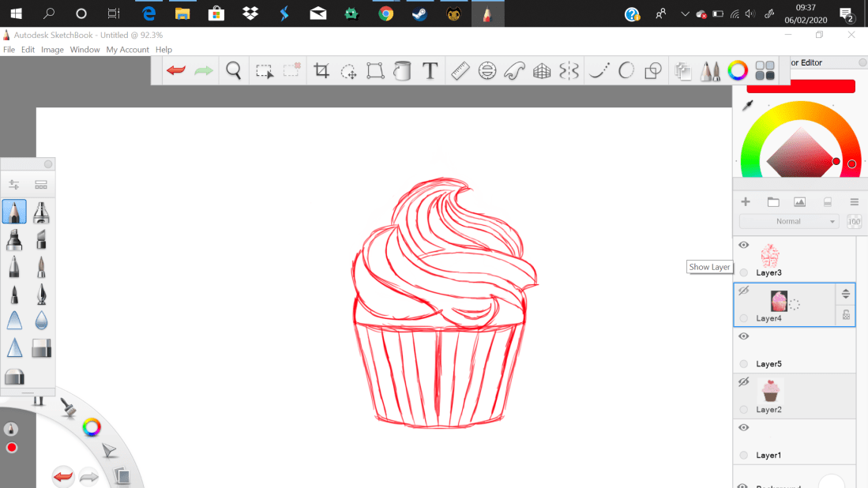This screenshot has width=868, height=488.
Task: Open the Perspective Guide tool
Action: (542, 71)
